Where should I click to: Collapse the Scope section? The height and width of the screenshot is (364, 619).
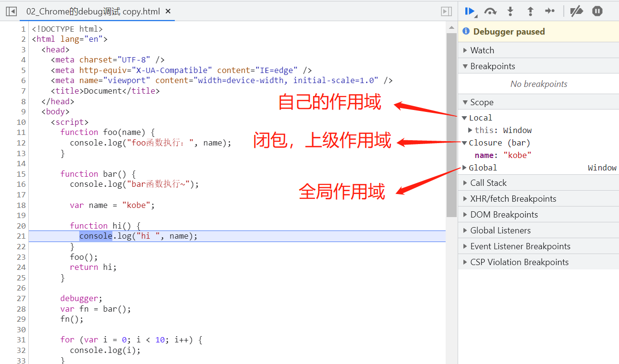click(482, 102)
